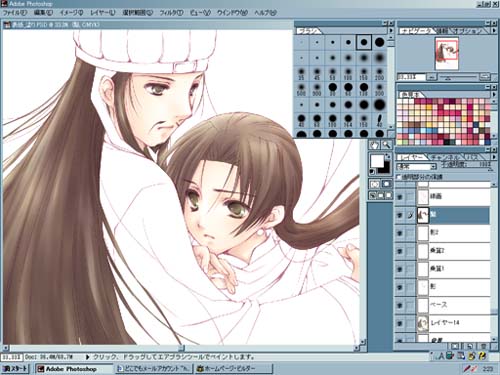500x375 pixels.
Task: Select the Hand tool
Action: click(x=374, y=145)
